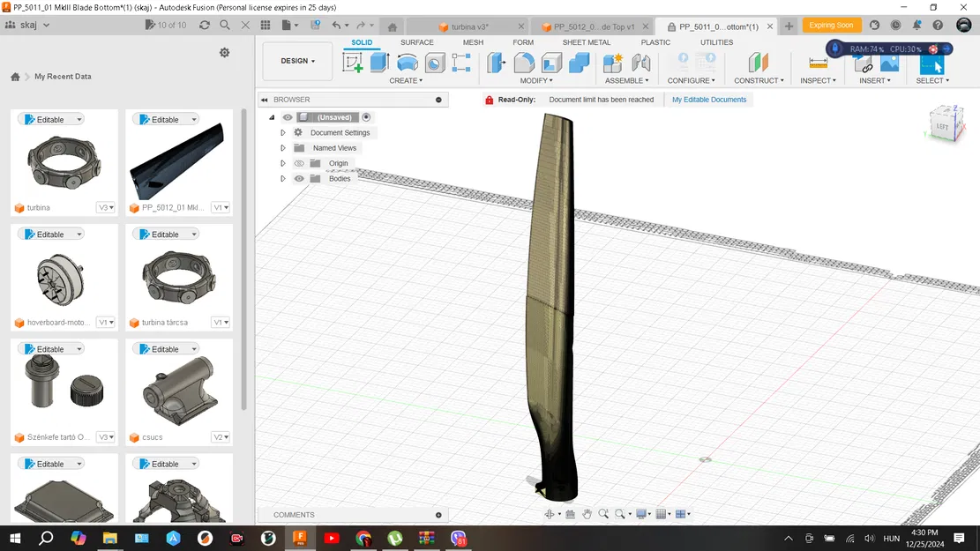Screen dimensions: 980x551
Task: Show the Origin folder via eye icon
Action: [299, 163]
